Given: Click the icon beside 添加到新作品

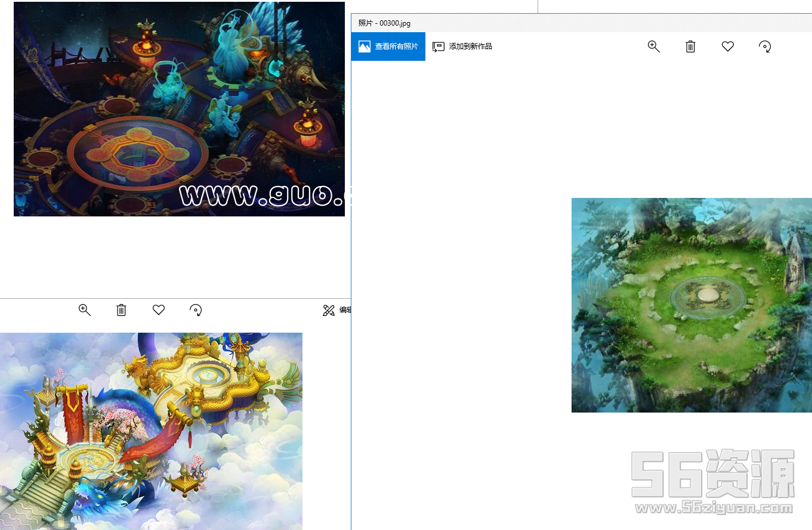Looking at the screenshot, I should pyautogui.click(x=439, y=47).
